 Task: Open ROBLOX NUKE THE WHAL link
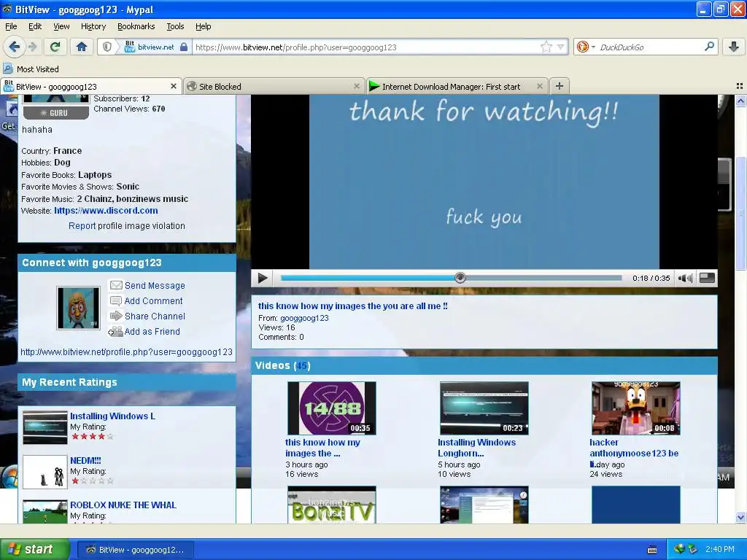[x=123, y=505]
